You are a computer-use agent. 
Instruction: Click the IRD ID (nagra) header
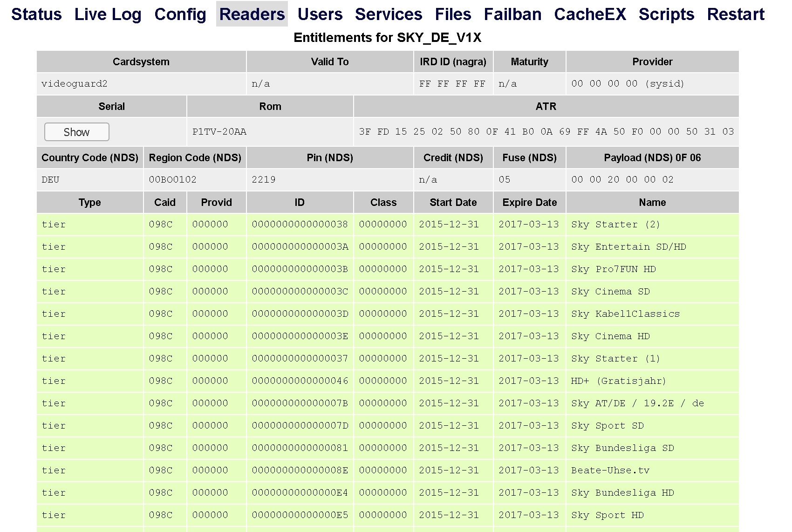point(453,61)
